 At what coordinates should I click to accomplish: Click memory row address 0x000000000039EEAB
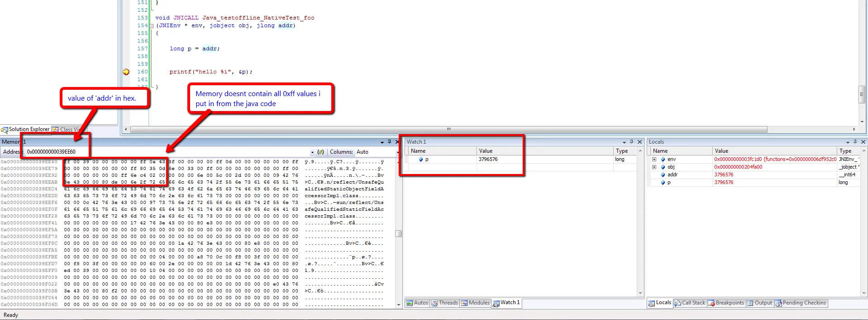tap(29, 182)
